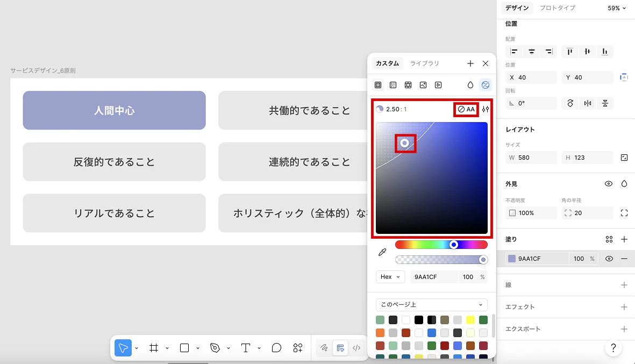The height and width of the screenshot is (364, 635).
Task: Add a new fill with plus
Action: [624, 239]
